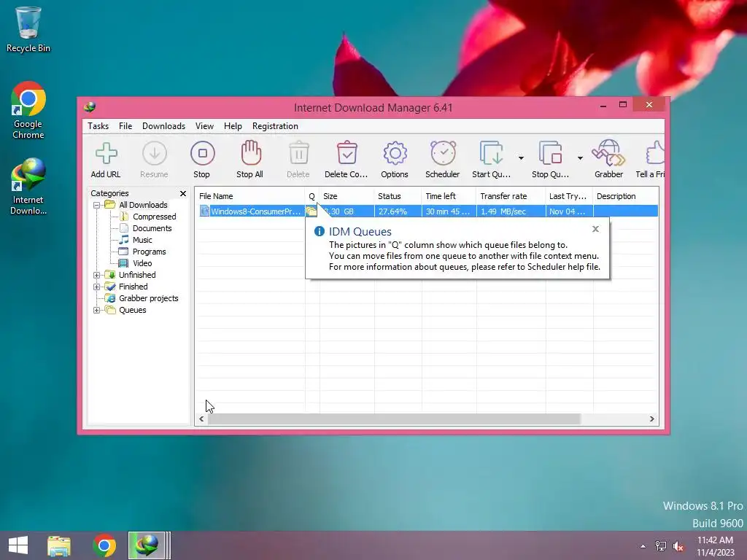Sort by Size column header
Viewport: 747px width, 560px height.
click(x=347, y=196)
